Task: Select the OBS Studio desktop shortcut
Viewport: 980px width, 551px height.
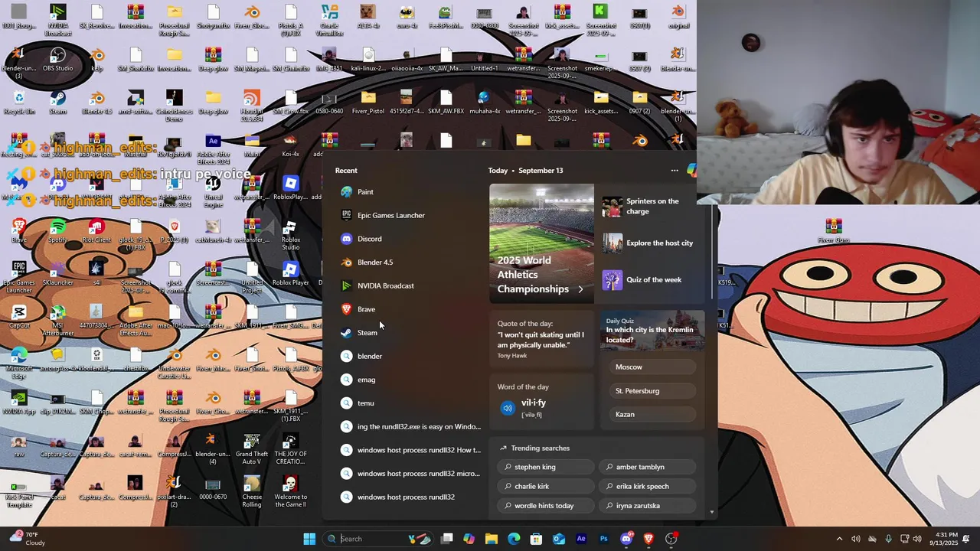Action: [57, 60]
